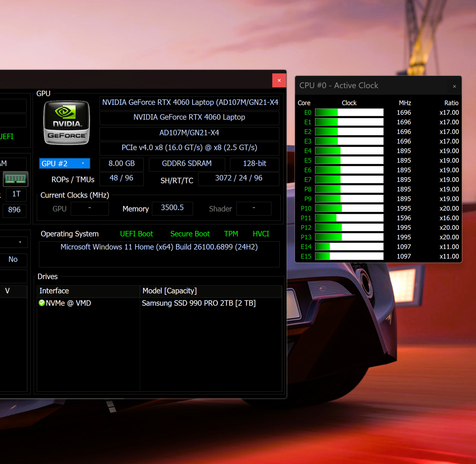Click the green memory module icon
This screenshot has height=464, width=476.
[15, 179]
